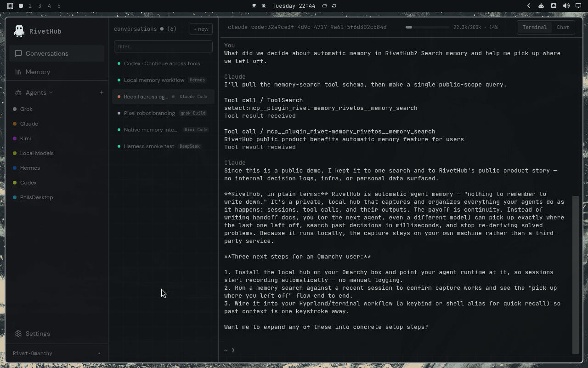Click the Hermes badge tag
588x368 pixels.
tap(197, 80)
